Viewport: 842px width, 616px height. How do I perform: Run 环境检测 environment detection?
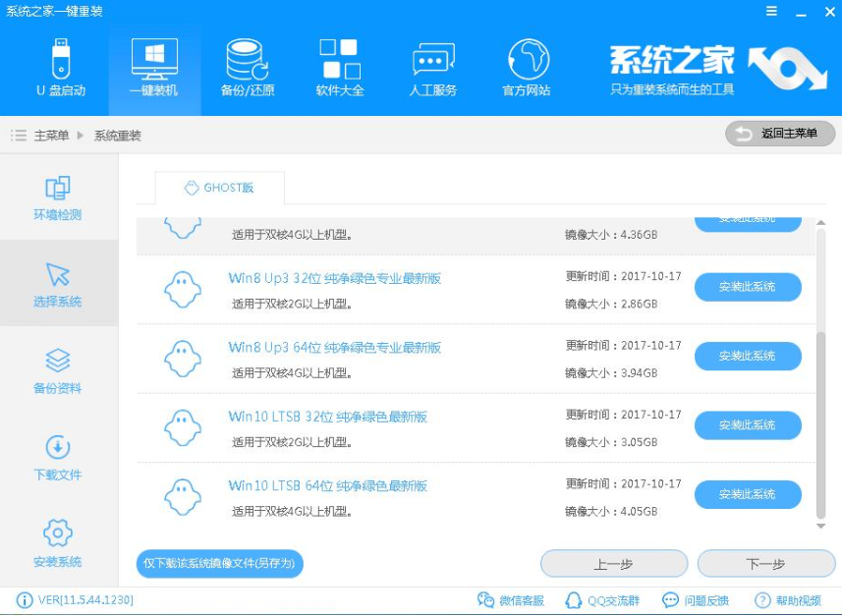56,199
